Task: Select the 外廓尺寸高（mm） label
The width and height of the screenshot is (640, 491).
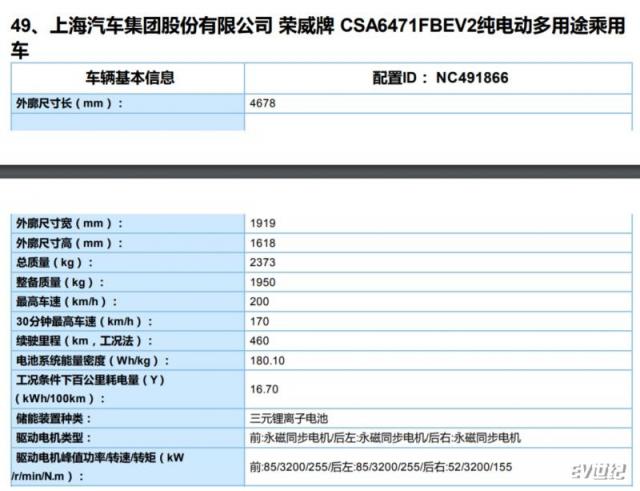Action: [x=69, y=243]
